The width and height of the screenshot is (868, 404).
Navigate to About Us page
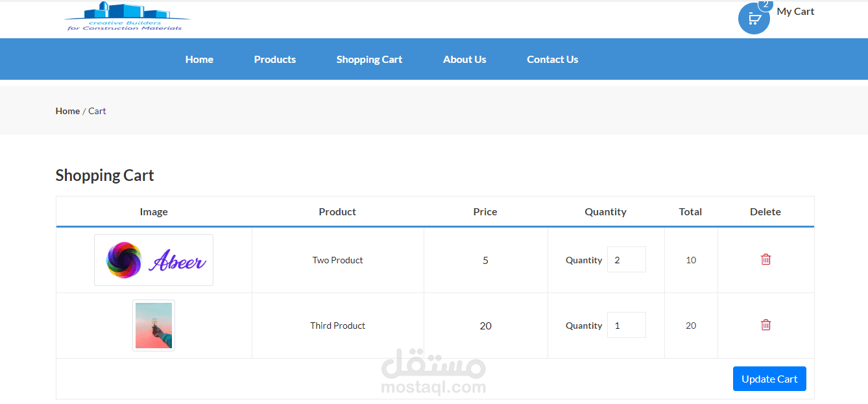coord(464,59)
